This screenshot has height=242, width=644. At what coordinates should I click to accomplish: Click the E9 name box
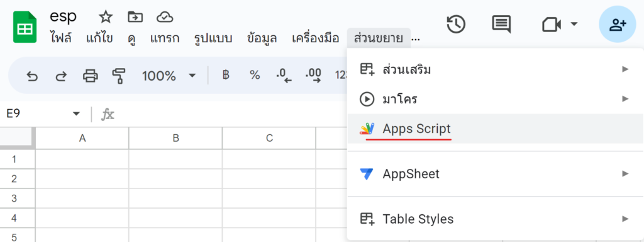pos(36,114)
